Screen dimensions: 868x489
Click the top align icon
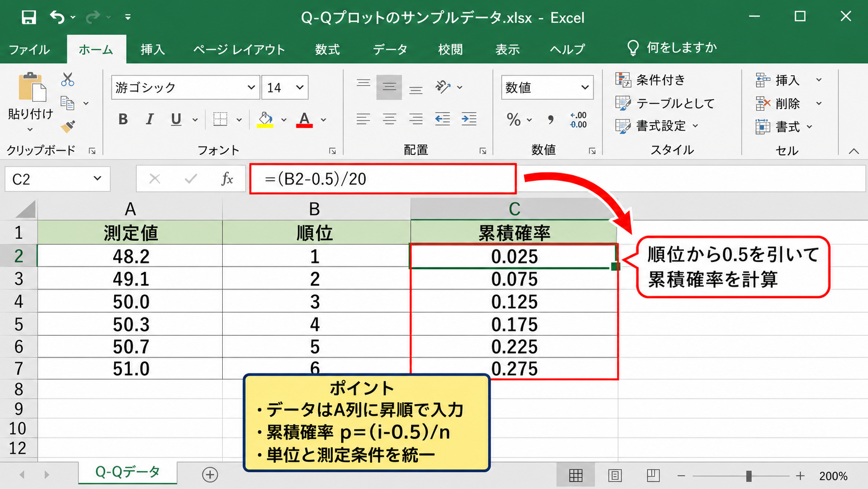tap(363, 83)
